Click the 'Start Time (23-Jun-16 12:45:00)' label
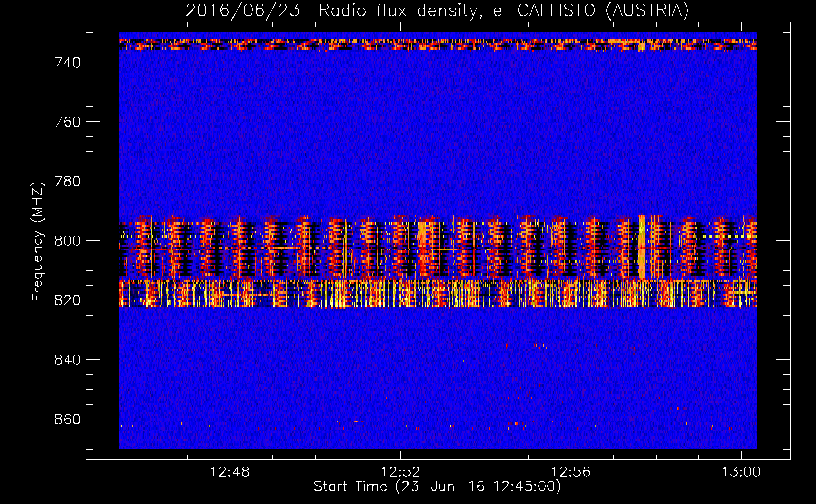 (x=437, y=487)
